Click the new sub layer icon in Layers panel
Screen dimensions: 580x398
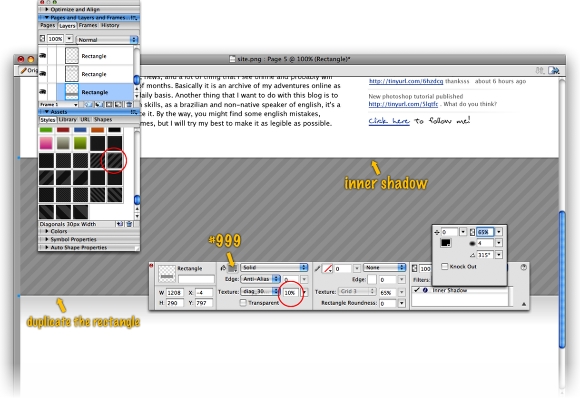tap(99, 105)
